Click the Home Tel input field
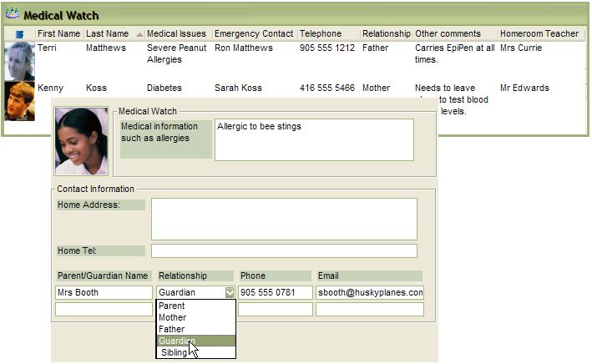Image resolution: width=592 pixels, height=364 pixels. coord(283,251)
